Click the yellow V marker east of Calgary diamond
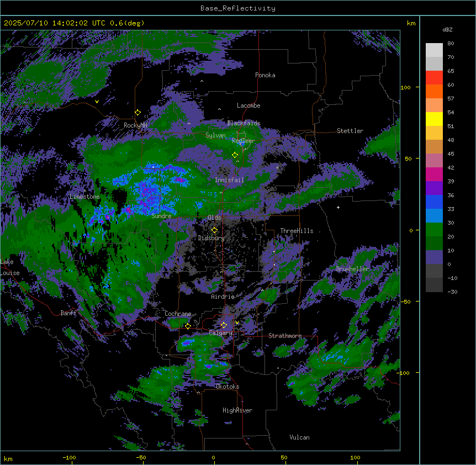The image size is (476, 465). (x=237, y=323)
